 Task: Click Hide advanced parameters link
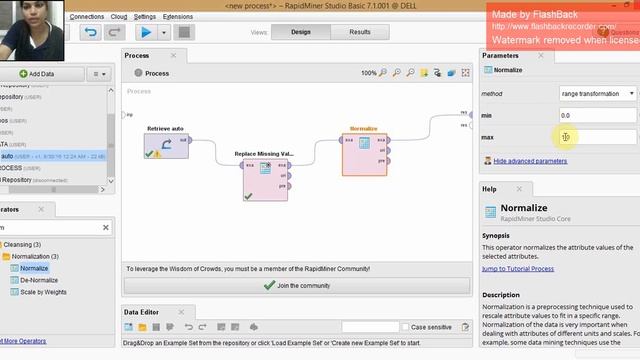tap(530, 161)
